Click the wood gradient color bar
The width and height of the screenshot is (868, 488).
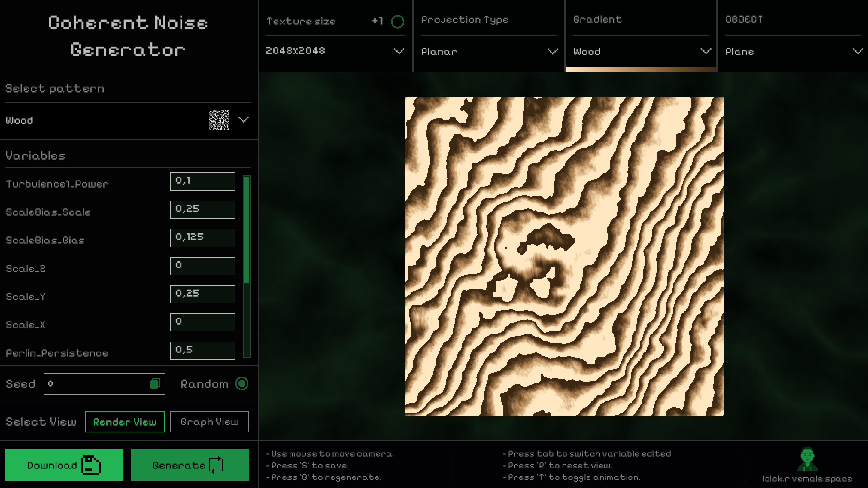point(641,69)
